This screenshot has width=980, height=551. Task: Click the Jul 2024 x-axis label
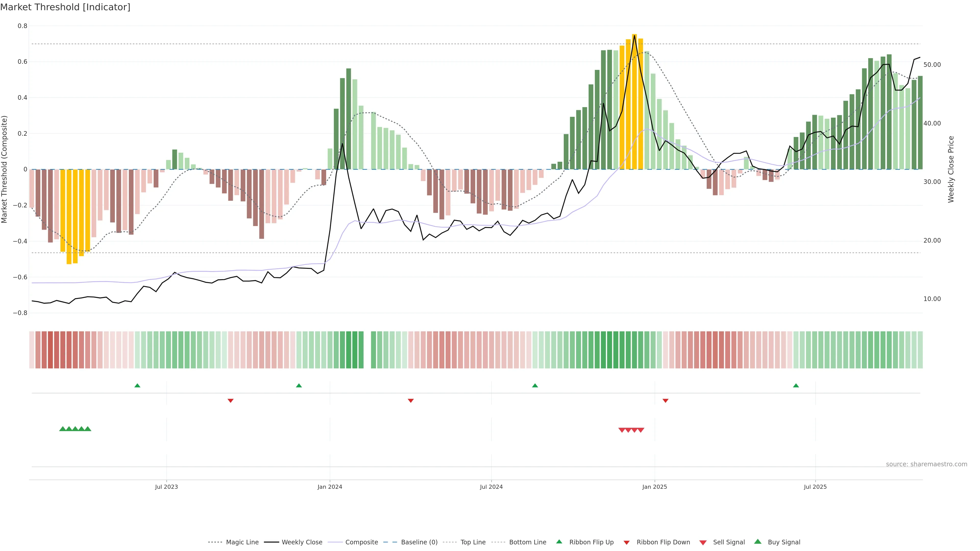491,487
